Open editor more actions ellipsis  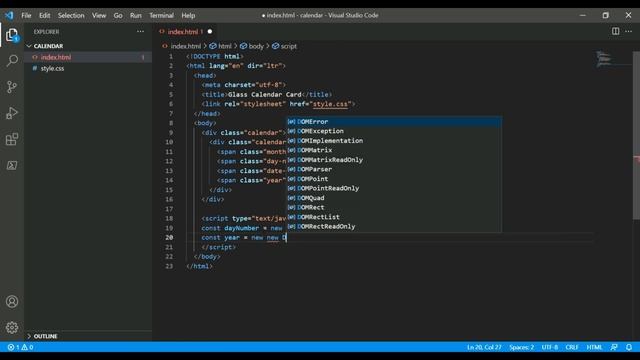(628, 31)
